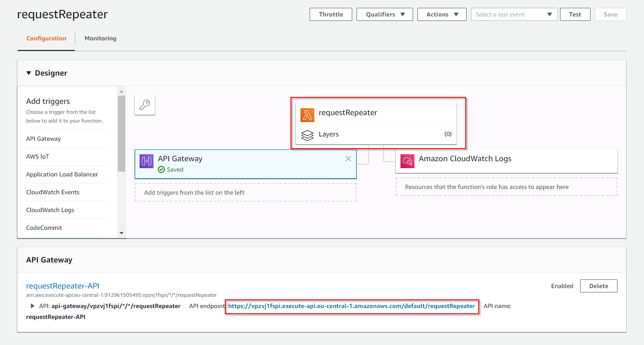The image size is (644, 345).
Task: Select the CodeCommit trigger
Action: coord(44,227)
